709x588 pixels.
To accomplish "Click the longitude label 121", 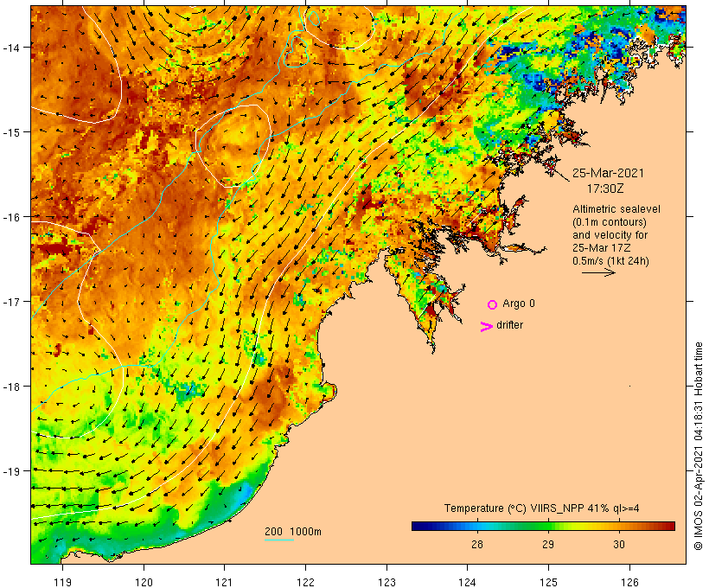I will (x=224, y=582).
